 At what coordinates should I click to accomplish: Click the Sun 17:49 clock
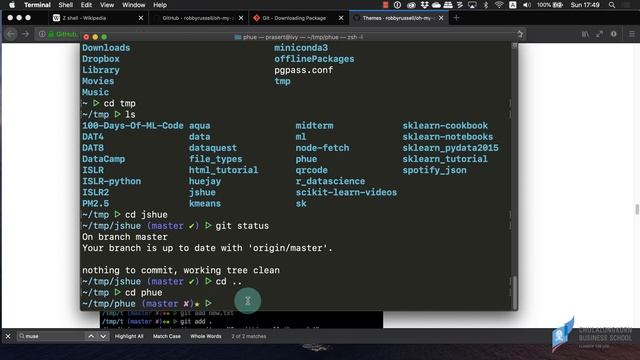click(x=585, y=5)
